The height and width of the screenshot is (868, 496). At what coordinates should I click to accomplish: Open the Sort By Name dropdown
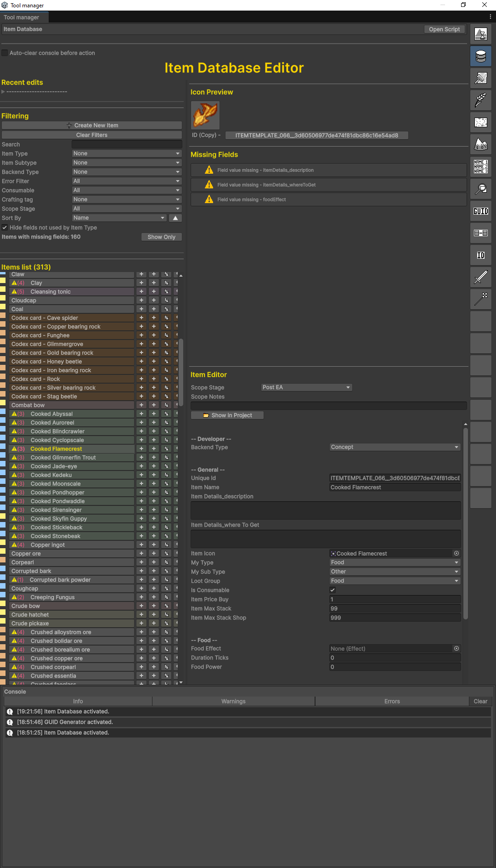[x=119, y=218]
